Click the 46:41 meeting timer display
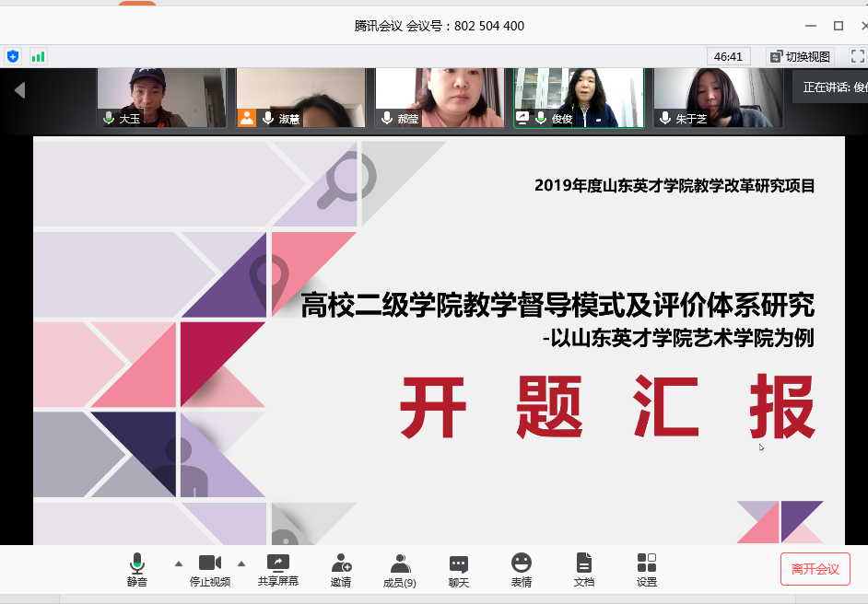 [x=728, y=56]
